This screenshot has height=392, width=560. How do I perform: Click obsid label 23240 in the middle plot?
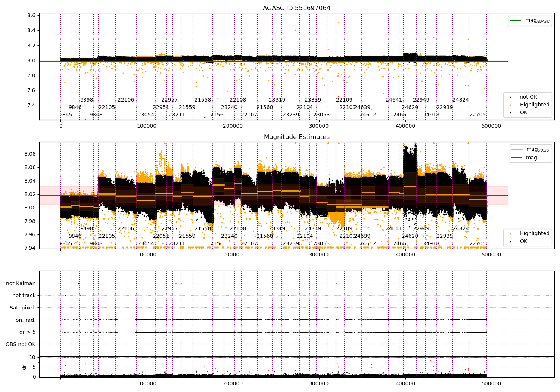pos(229,236)
